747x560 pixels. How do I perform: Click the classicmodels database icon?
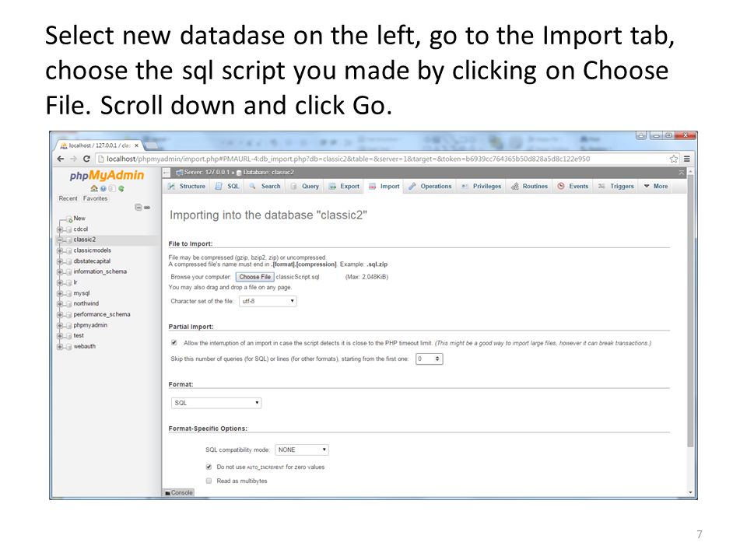tap(68, 250)
